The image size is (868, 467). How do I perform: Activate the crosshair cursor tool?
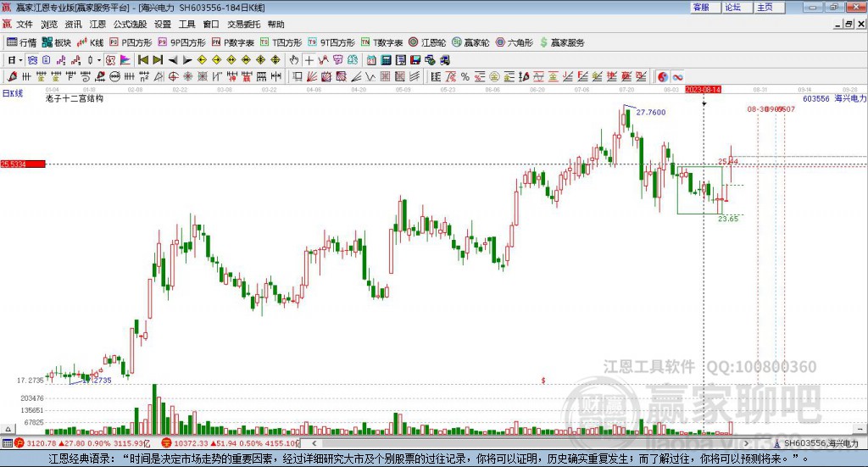click(309, 60)
